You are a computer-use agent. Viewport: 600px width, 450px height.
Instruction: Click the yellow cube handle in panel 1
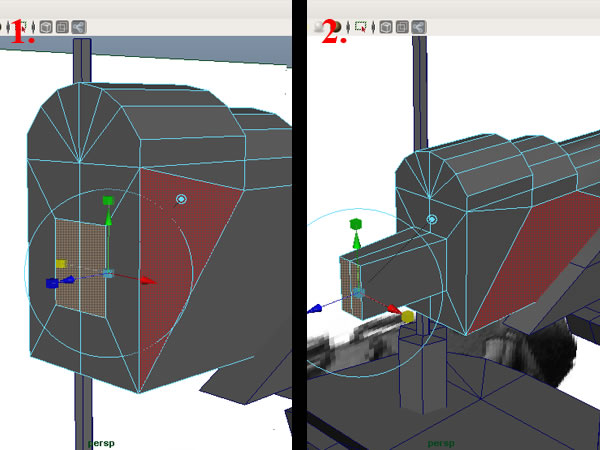[x=61, y=264]
